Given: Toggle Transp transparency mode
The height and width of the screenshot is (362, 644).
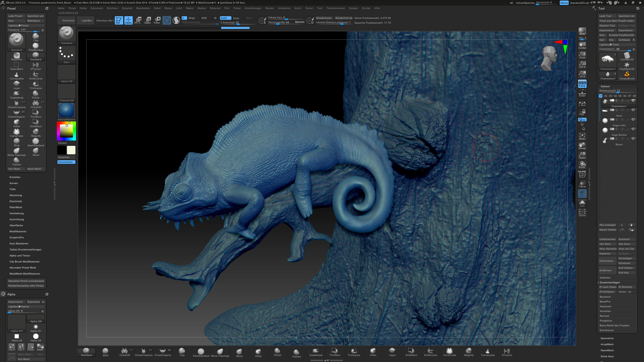Looking at the screenshot, I should point(582,184).
